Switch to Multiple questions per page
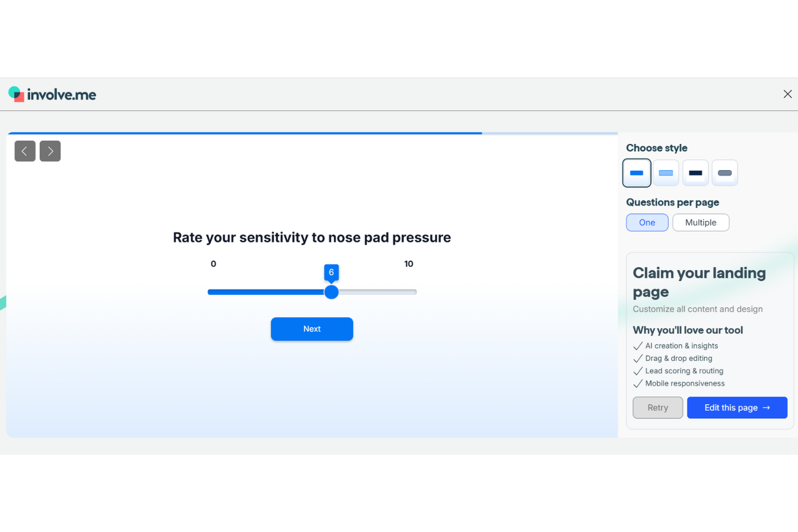798x532 pixels. pyautogui.click(x=700, y=222)
